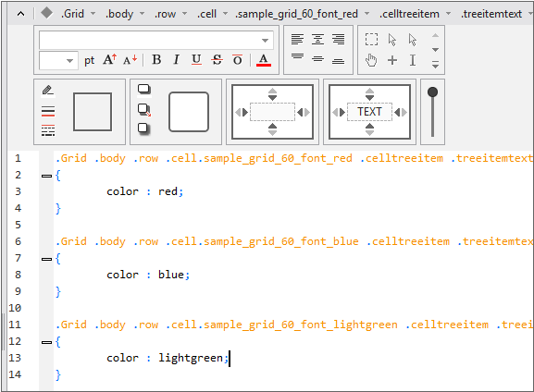This screenshot has width=534, height=392.
Task: Toggle Underline text formatting
Action: [x=196, y=60]
